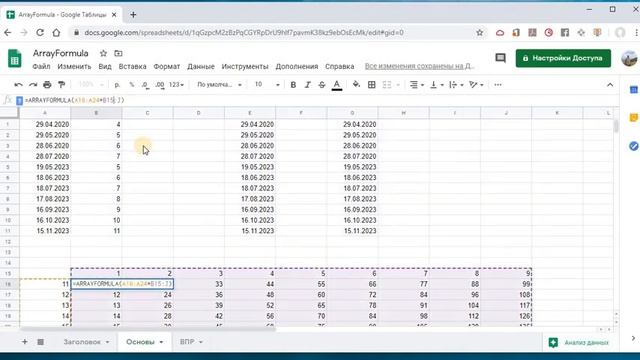
Task: Print the spreadsheet
Action: pos(47,85)
